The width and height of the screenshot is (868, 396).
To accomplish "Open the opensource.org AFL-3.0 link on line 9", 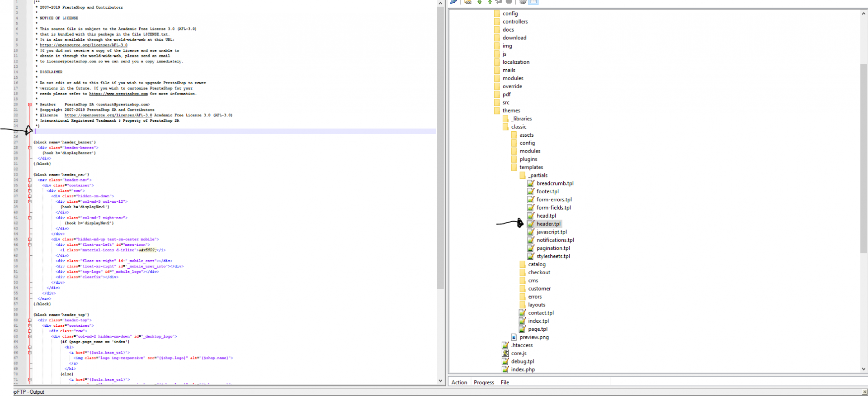I will pos(84,45).
